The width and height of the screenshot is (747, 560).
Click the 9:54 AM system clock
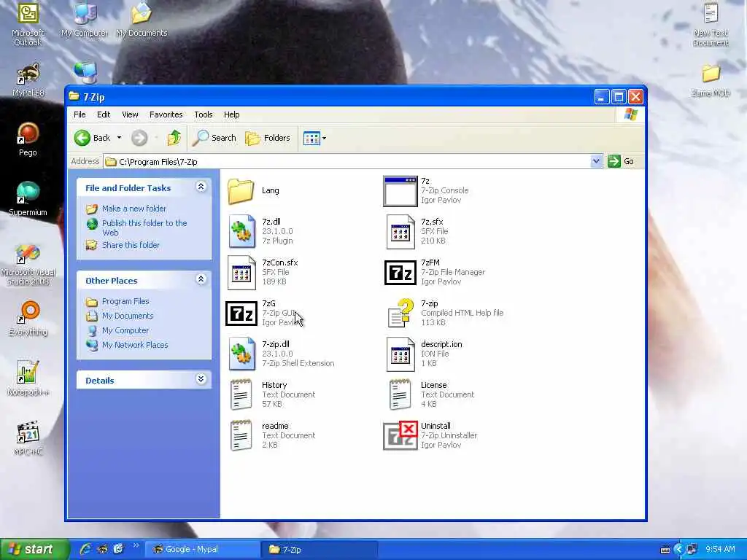720,550
